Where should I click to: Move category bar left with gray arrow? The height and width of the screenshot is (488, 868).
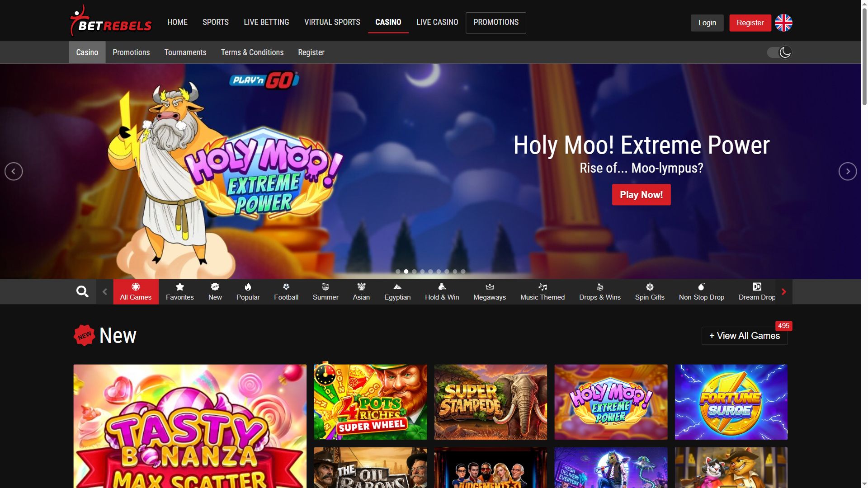[x=105, y=291]
